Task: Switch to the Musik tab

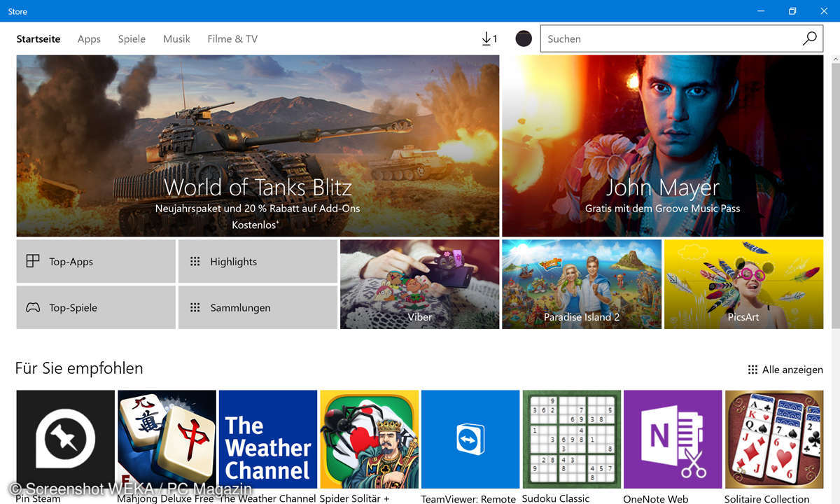Action: 176,39
